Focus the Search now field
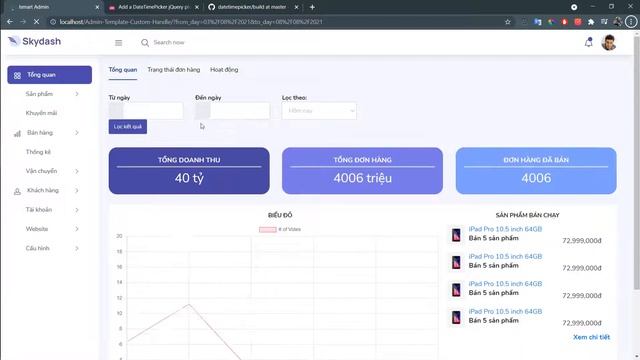The image size is (640, 360). coord(169,42)
